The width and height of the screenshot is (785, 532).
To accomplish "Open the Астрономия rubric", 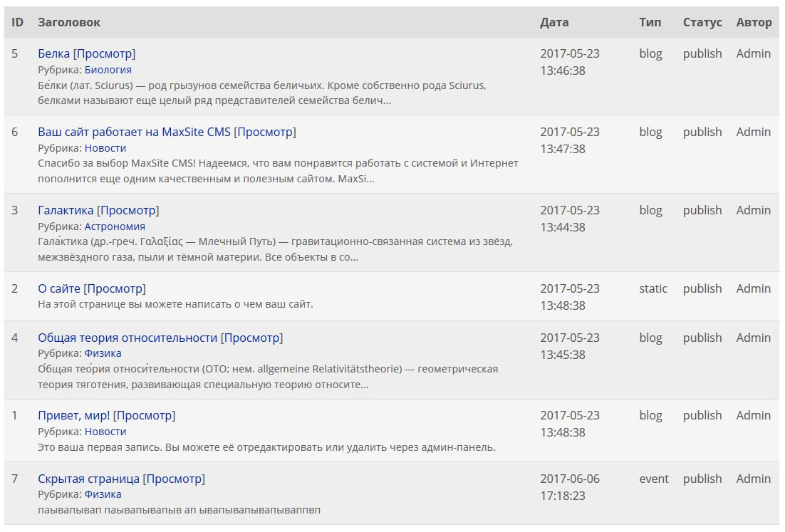I will coord(117,226).
